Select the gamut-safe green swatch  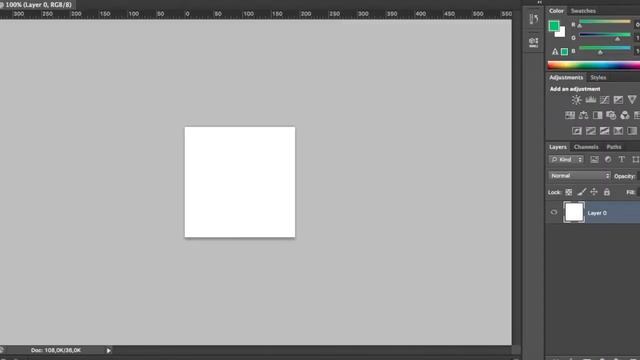pyautogui.click(x=564, y=52)
